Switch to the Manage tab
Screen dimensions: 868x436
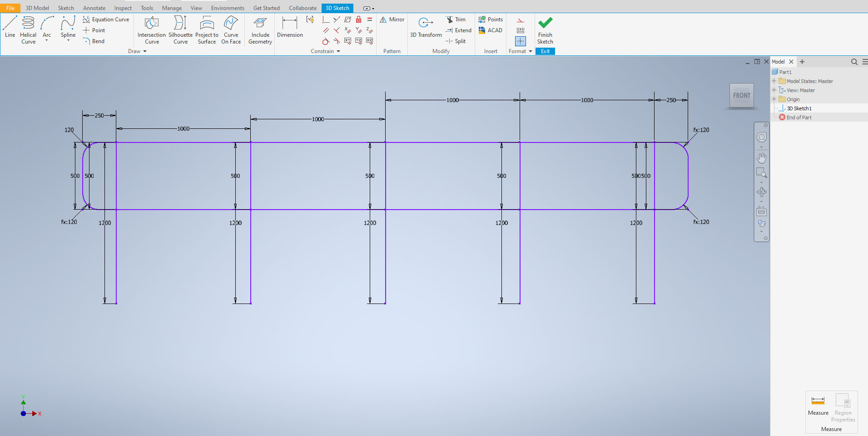tap(172, 8)
